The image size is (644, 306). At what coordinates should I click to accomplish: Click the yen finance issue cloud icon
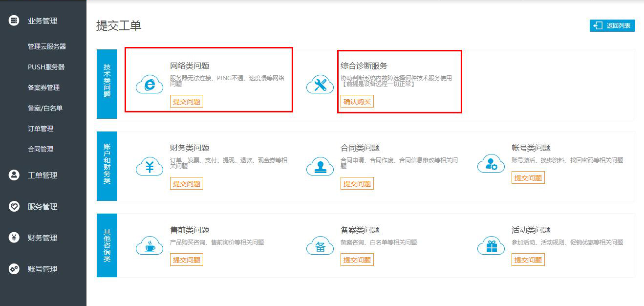click(150, 167)
